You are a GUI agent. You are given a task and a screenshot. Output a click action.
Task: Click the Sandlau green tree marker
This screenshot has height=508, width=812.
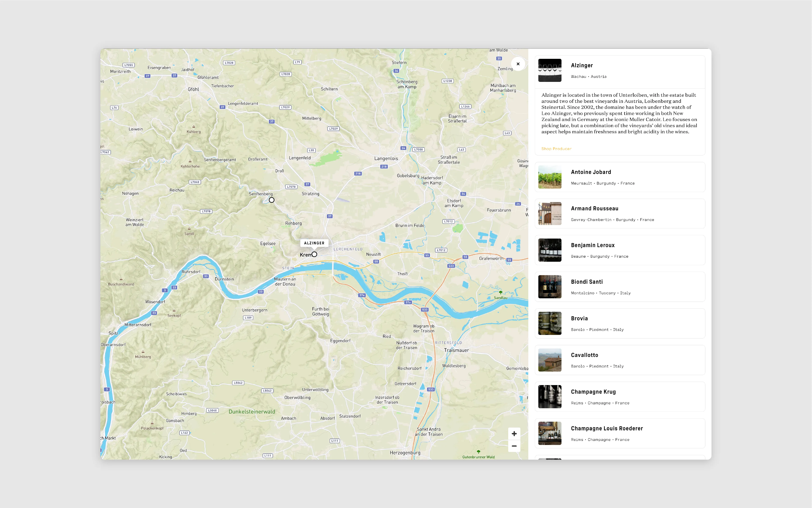pyautogui.click(x=500, y=292)
